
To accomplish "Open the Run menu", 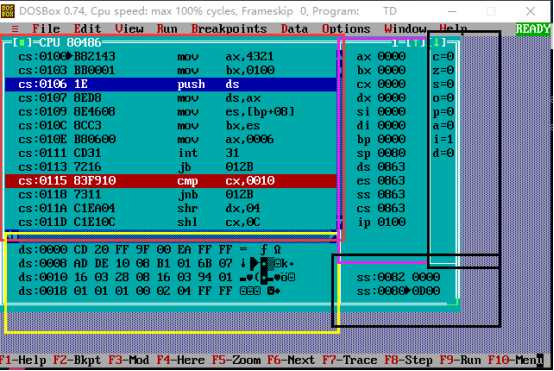I will [167, 29].
